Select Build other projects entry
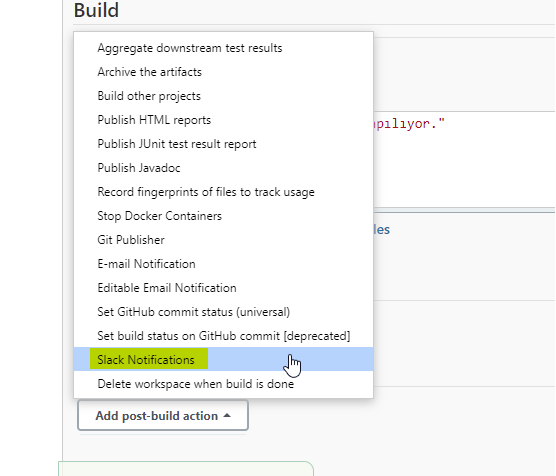The height and width of the screenshot is (476, 556). (223, 96)
